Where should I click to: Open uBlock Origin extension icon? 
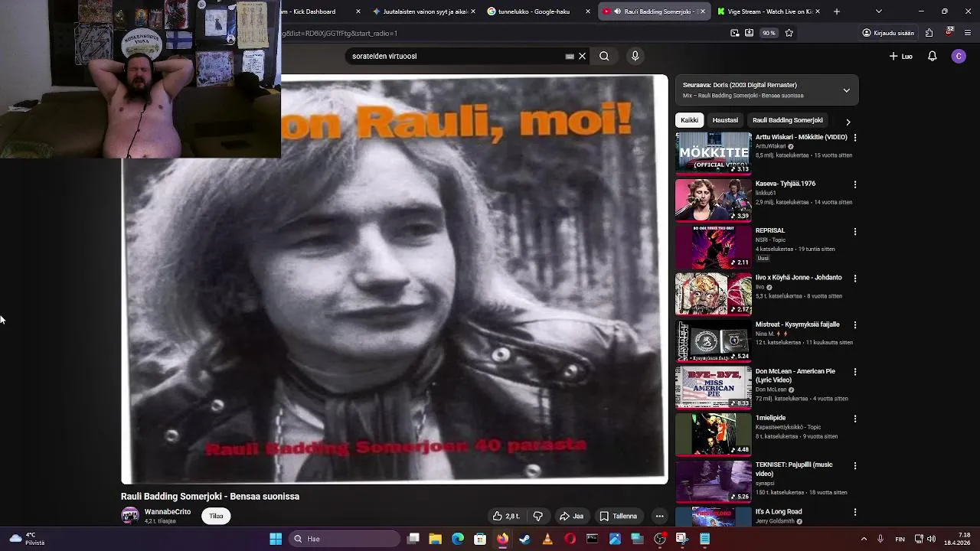point(949,31)
